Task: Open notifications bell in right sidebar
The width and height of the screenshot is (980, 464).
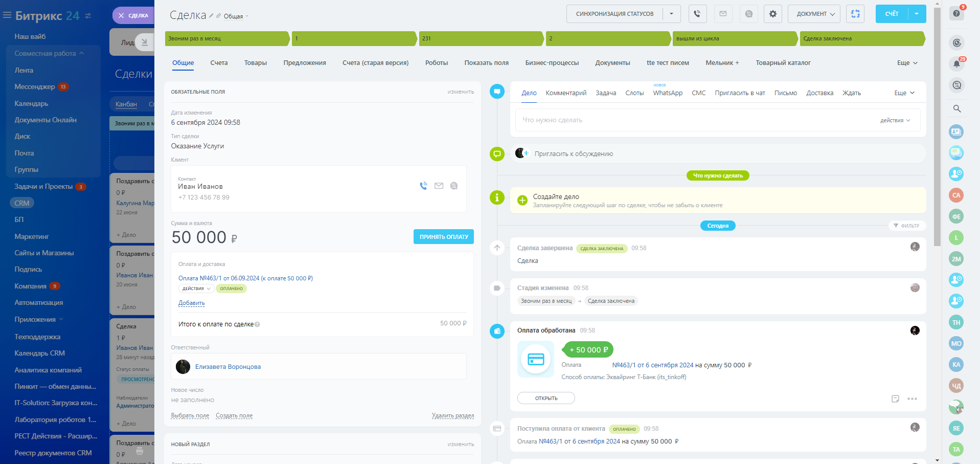Action: coord(956,64)
